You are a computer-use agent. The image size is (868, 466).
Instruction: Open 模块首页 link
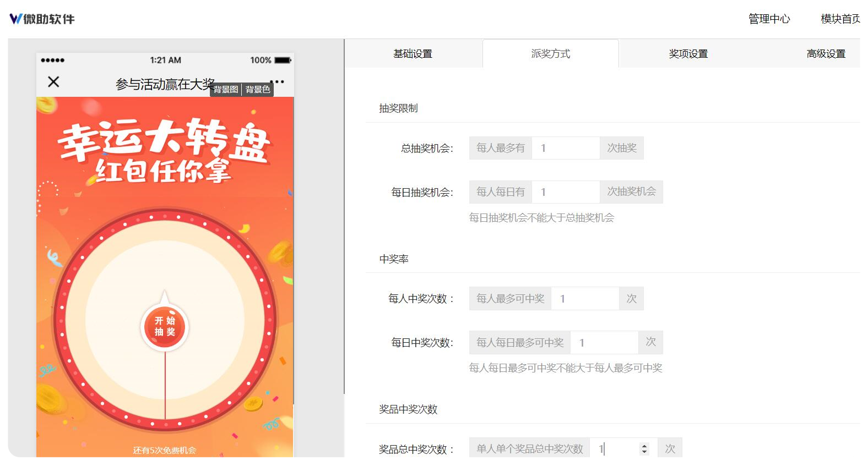[x=840, y=19]
